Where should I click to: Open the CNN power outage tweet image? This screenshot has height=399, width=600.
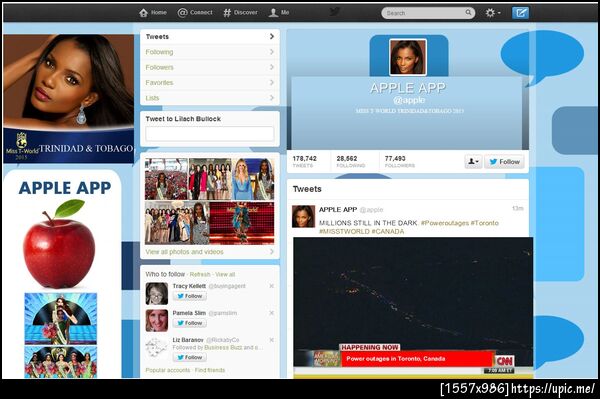[413, 307]
